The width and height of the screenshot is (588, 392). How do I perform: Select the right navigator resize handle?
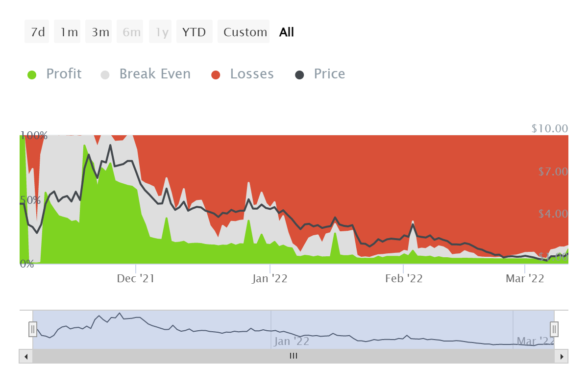(x=554, y=329)
